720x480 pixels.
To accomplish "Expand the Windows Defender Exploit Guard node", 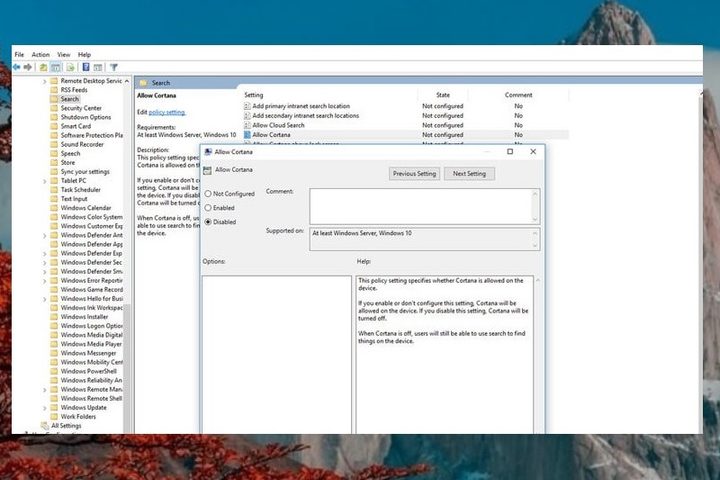I will [45, 254].
